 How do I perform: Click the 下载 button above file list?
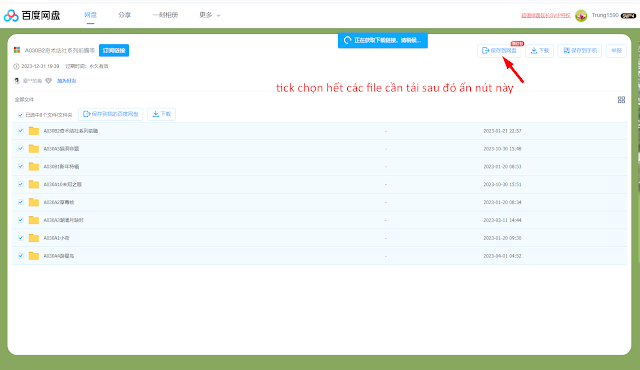click(x=161, y=114)
